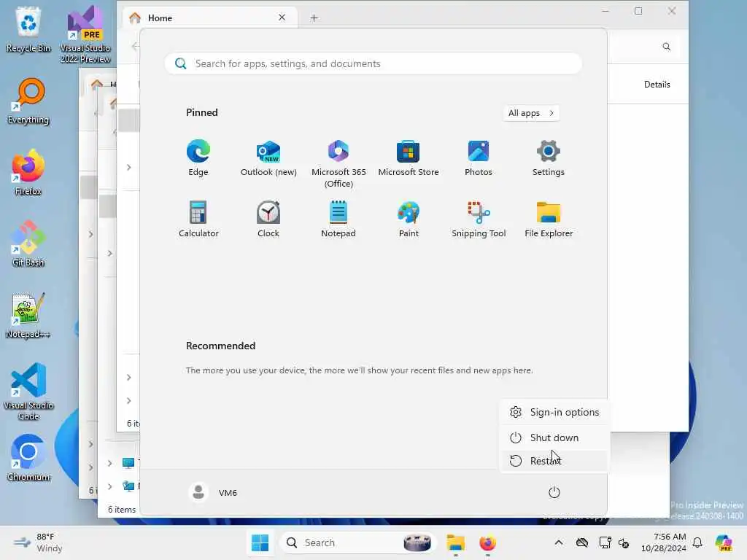Add new tab in File Explorer window
The width and height of the screenshot is (747, 560).
(x=314, y=18)
